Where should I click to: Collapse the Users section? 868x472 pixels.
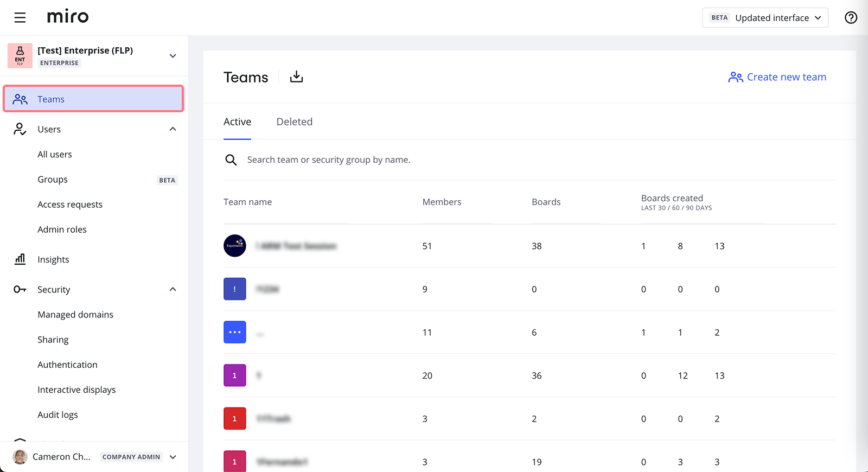(x=173, y=129)
